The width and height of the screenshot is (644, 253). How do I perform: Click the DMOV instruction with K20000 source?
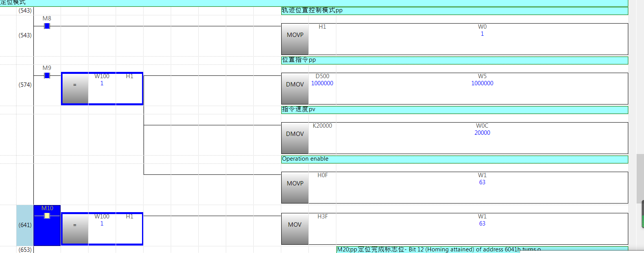click(x=295, y=138)
